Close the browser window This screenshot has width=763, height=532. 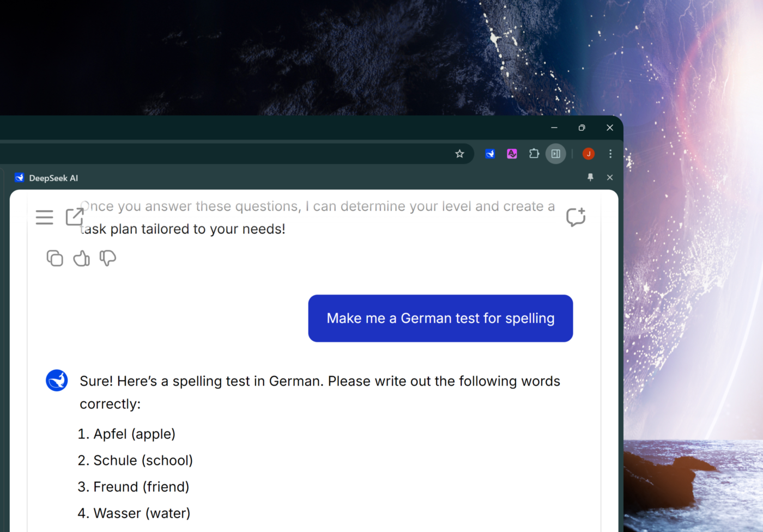point(610,127)
